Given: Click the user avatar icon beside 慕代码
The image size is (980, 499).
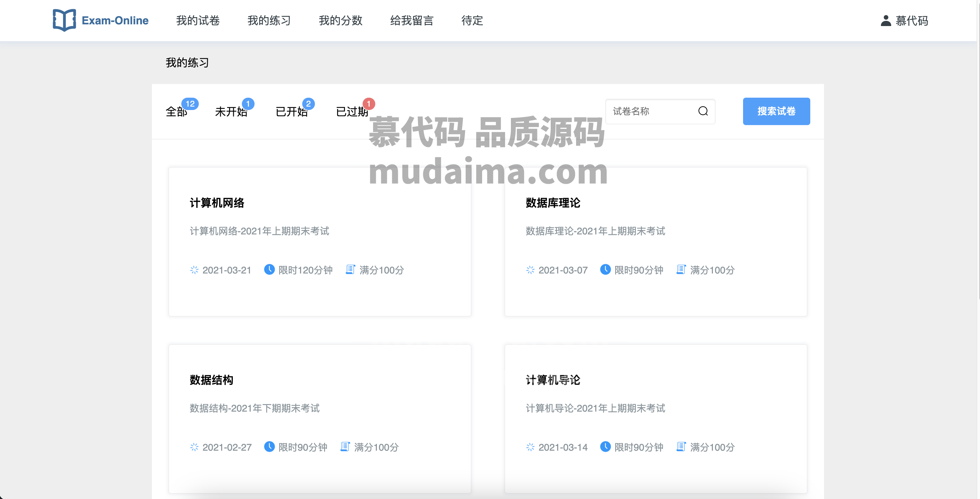Looking at the screenshot, I should (x=886, y=21).
